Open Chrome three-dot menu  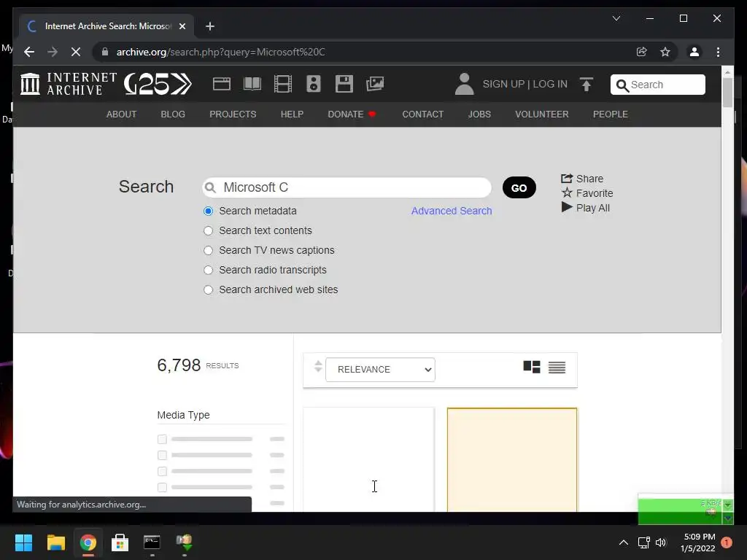718,52
